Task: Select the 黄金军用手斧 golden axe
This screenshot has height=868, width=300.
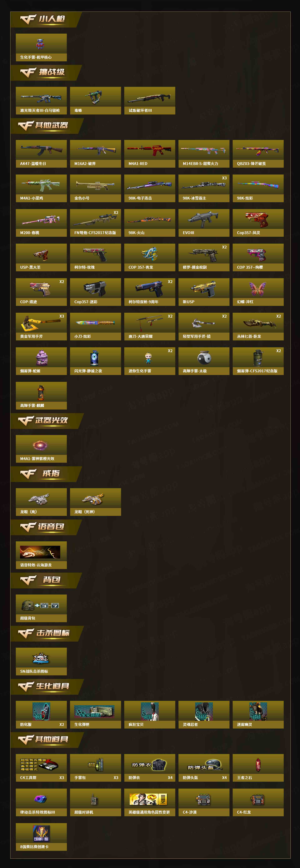Action: coord(41,326)
